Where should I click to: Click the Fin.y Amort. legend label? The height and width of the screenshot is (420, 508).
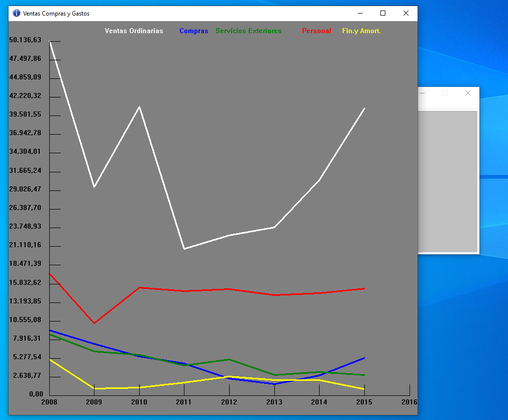tap(361, 31)
